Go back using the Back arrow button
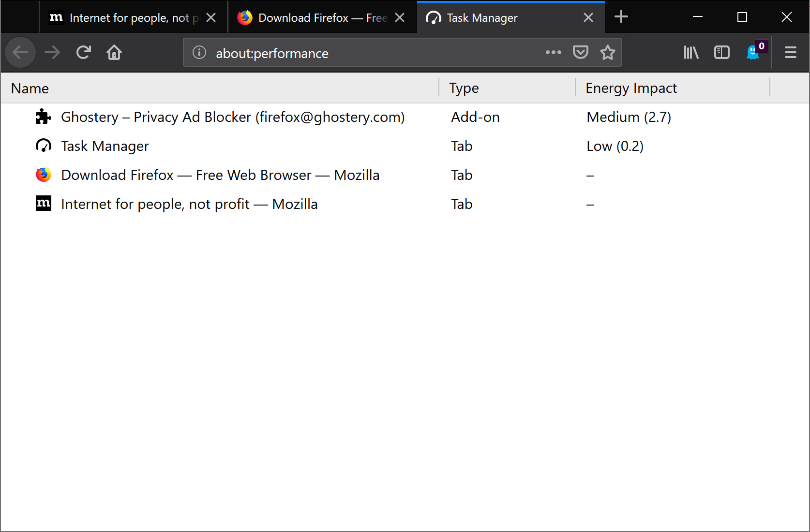The image size is (810, 532). pos(20,52)
